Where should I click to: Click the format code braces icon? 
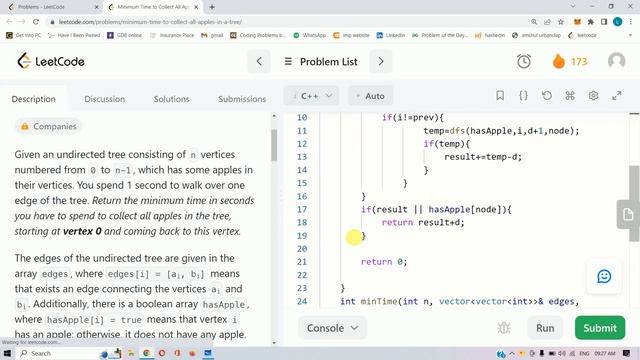523,96
